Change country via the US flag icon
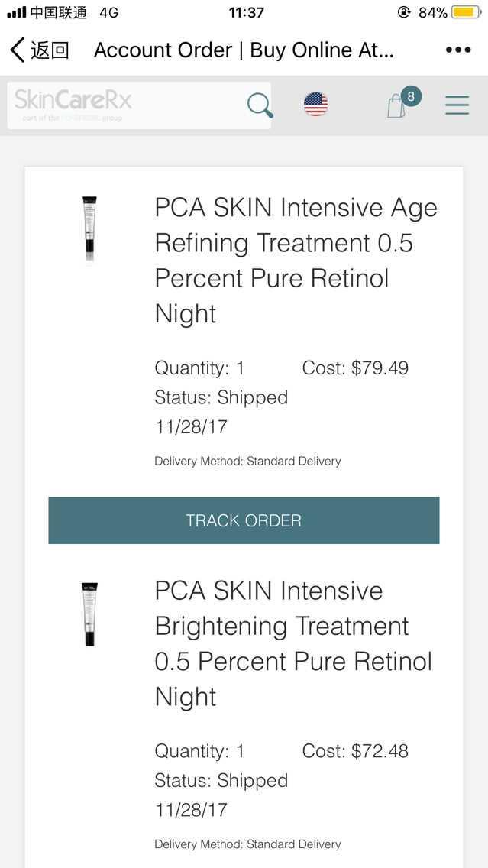Viewport: 488px width, 868px height. (315, 104)
